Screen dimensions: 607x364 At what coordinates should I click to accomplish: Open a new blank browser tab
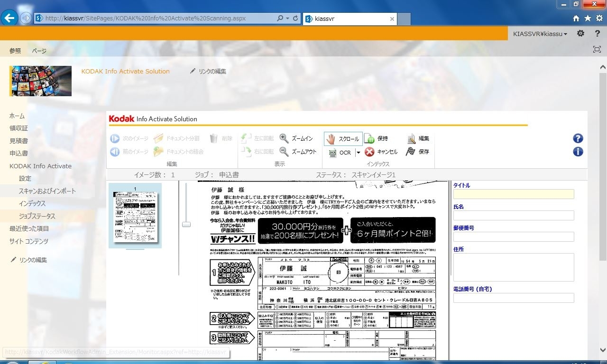pyautogui.click(x=404, y=19)
